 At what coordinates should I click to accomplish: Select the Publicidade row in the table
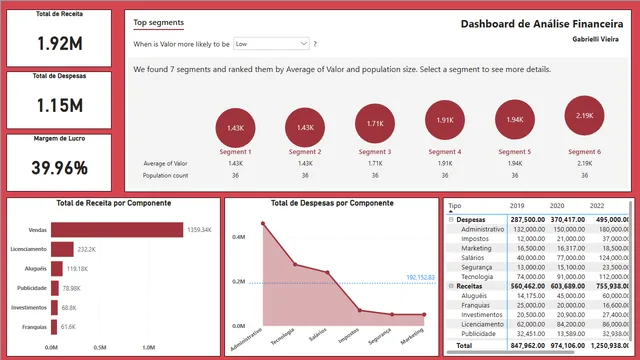(x=538, y=334)
